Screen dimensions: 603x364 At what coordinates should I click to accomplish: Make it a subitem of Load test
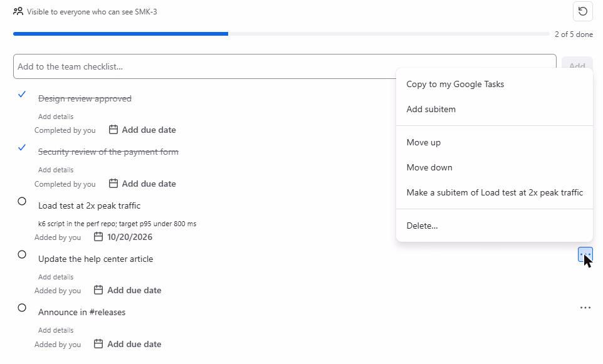tap(494, 192)
